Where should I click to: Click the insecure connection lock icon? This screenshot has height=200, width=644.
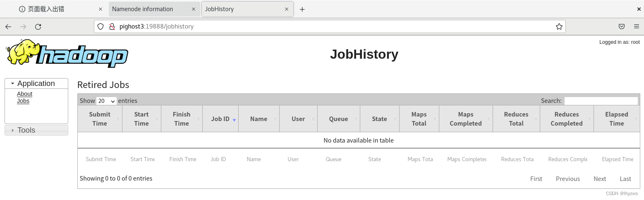(111, 26)
